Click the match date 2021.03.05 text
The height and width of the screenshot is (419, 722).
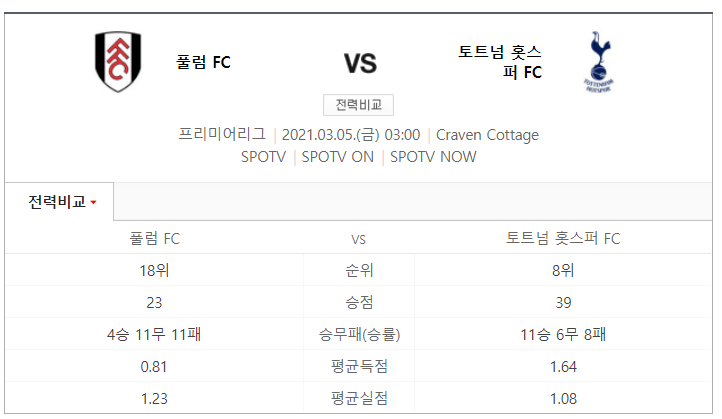(331, 135)
